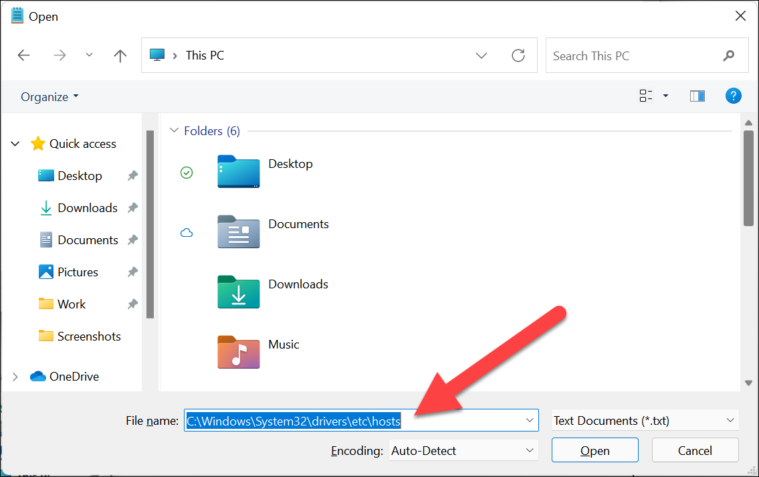Image resolution: width=759 pixels, height=477 pixels.
Task: Select the Folders (6) group header
Action: pos(212,131)
